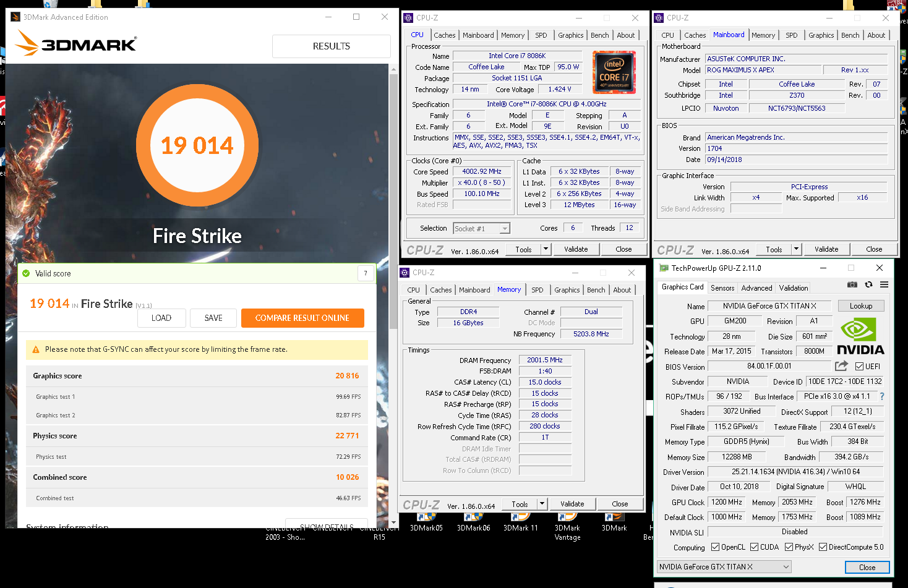The width and height of the screenshot is (908, 588).
Task: Click the RESULTS button in 3DMark
Action: 332,46
